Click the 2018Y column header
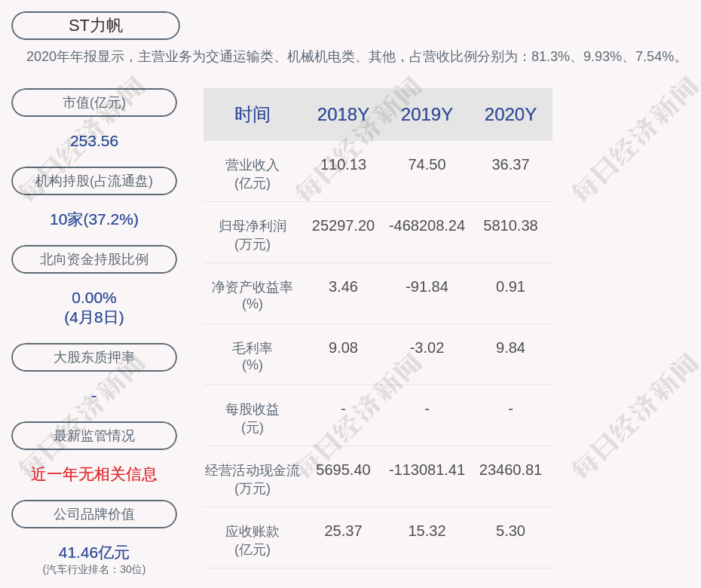 tap(344, 115)
